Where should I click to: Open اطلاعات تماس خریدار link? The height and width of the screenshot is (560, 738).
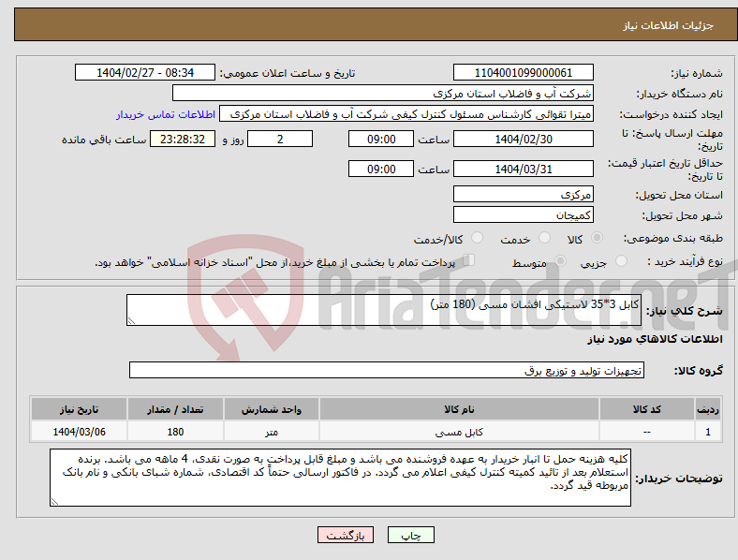pyautogui.click(x=166, y=114)
